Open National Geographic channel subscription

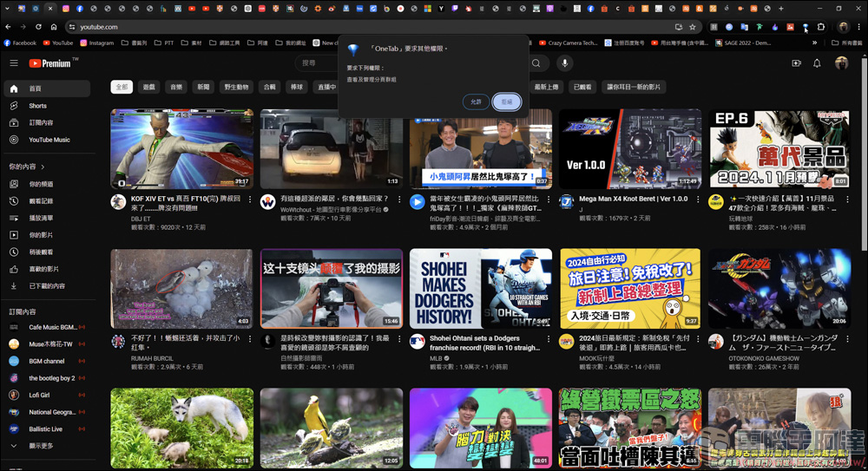[x=47, y=412]
